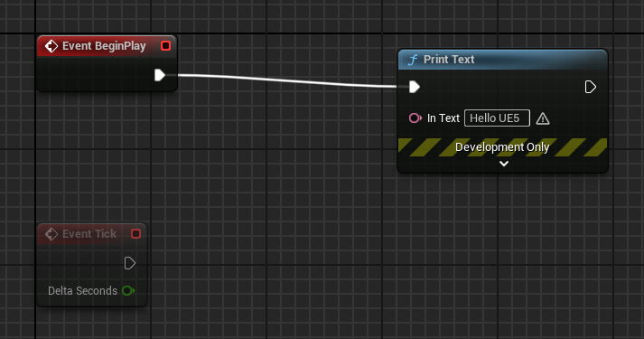Expand the Print Text node's advanced pins
This screenshot has height=339, width=644.
(x=504, y=164)
